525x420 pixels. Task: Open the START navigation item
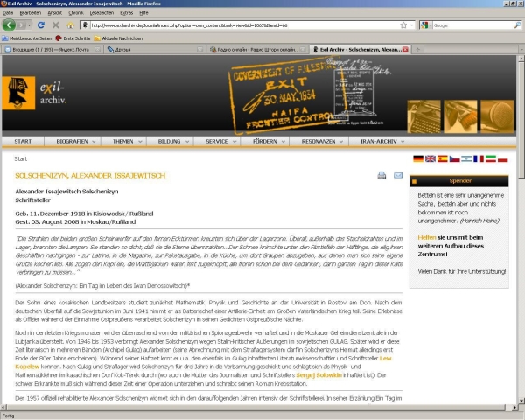(x=23, y=142)
